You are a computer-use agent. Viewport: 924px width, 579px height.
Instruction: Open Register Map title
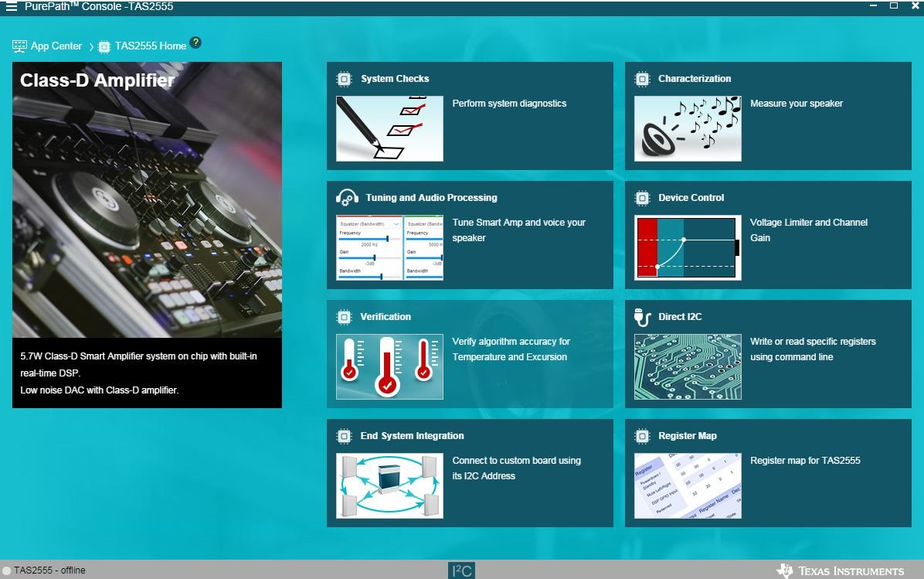pos(688,436)
